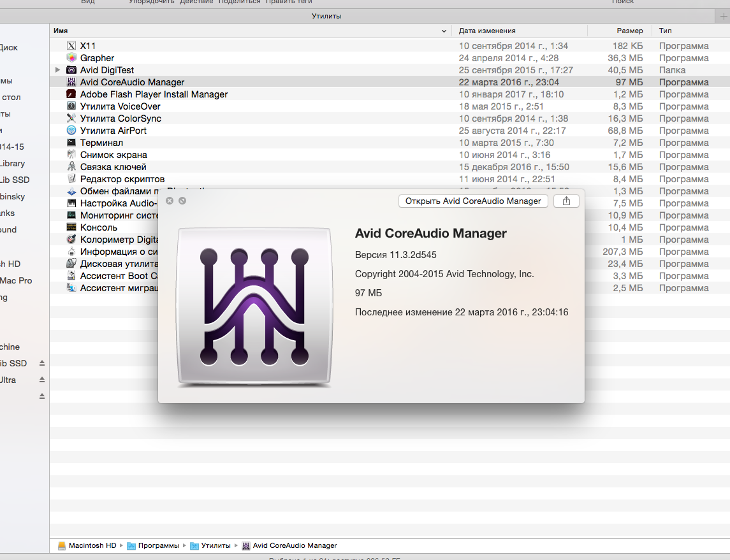This screenshot has height=560, width=730.
Task: Toggle sort order arrow in Имя column
Action: click(x=444, y=31)
